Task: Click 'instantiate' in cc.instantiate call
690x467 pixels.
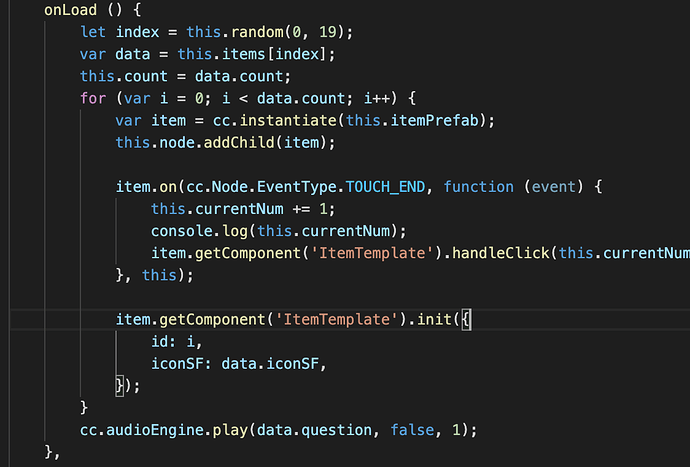Action: [x=288, y=120]
